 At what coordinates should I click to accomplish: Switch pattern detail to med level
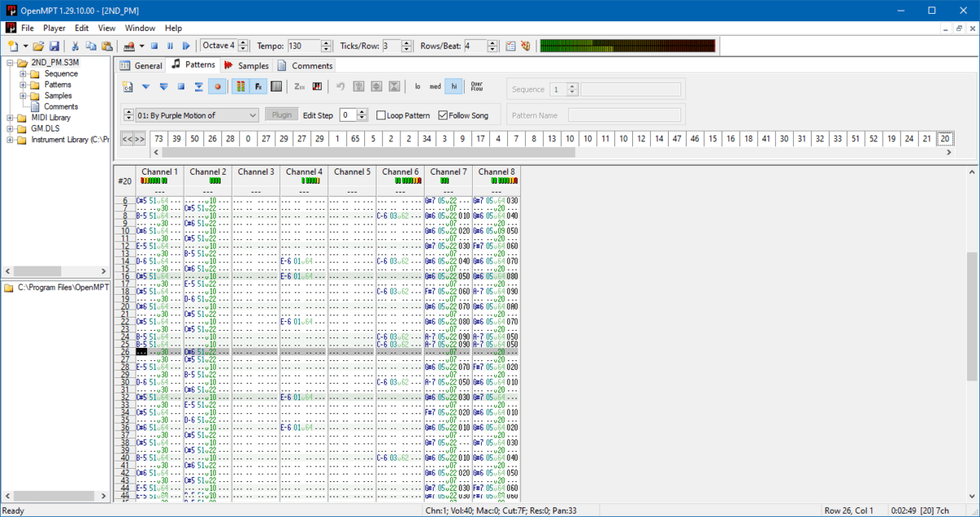434,86
